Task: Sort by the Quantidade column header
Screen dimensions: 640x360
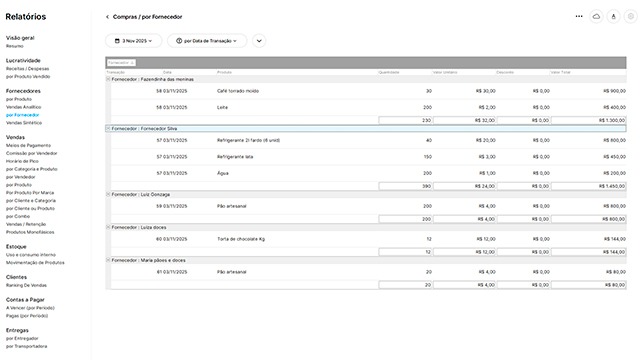Action: pos(389,72)
